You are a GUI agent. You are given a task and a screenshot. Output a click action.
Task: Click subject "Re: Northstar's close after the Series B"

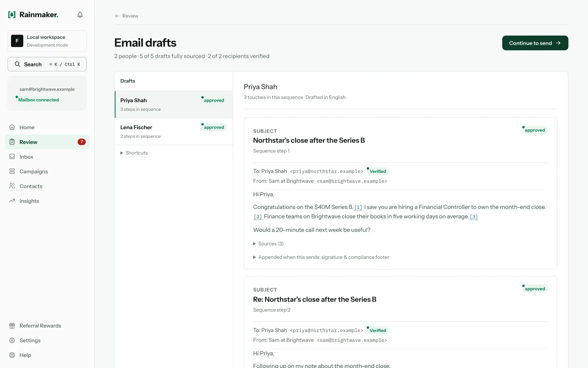[315, 299]
